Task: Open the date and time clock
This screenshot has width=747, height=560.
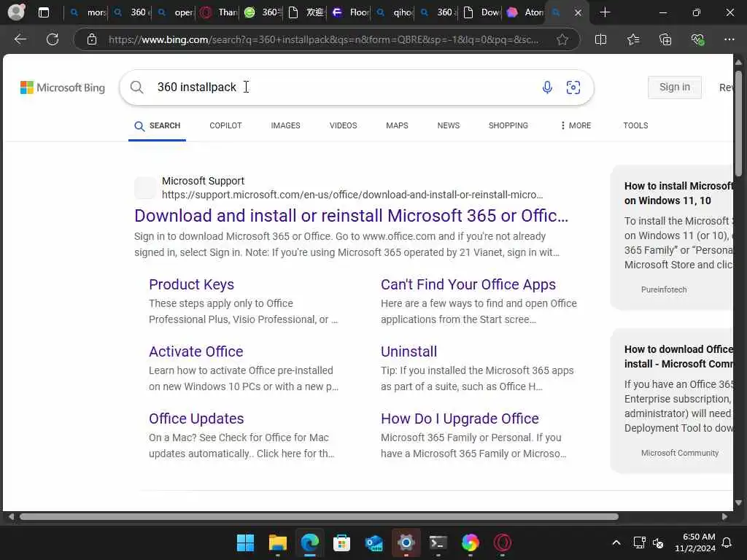Action: (x=695, y=542)
